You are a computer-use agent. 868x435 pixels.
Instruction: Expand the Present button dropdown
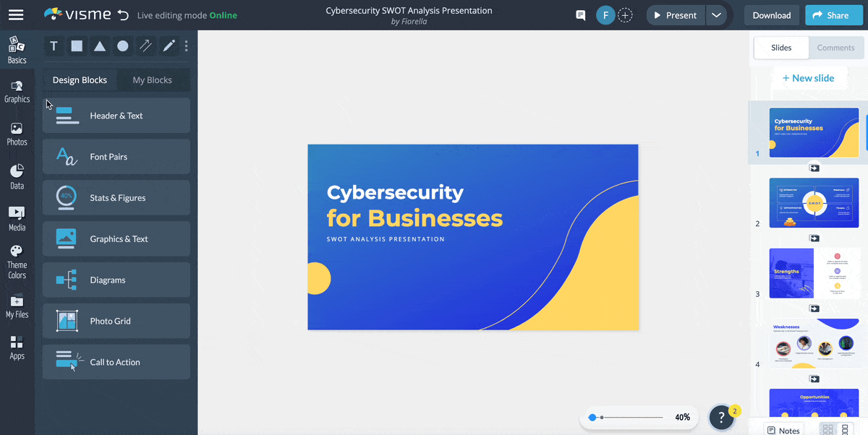click(x=716, y=14)
